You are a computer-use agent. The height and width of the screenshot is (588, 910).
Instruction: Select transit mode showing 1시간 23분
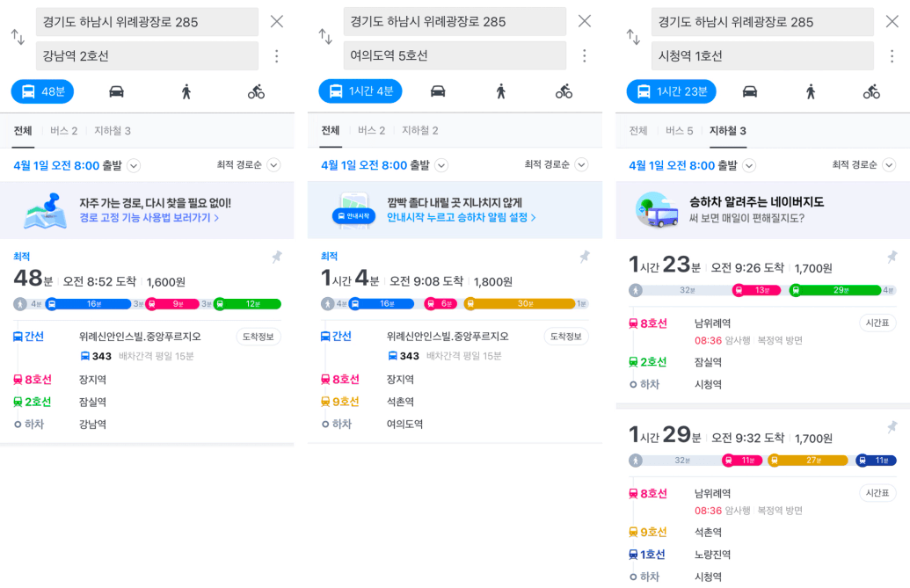click(672, 91)
